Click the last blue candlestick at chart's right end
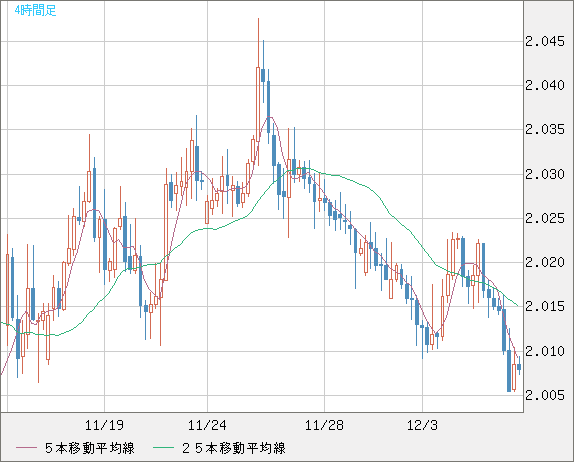Viewport: 574px width, 462px height. click(519, 366)
